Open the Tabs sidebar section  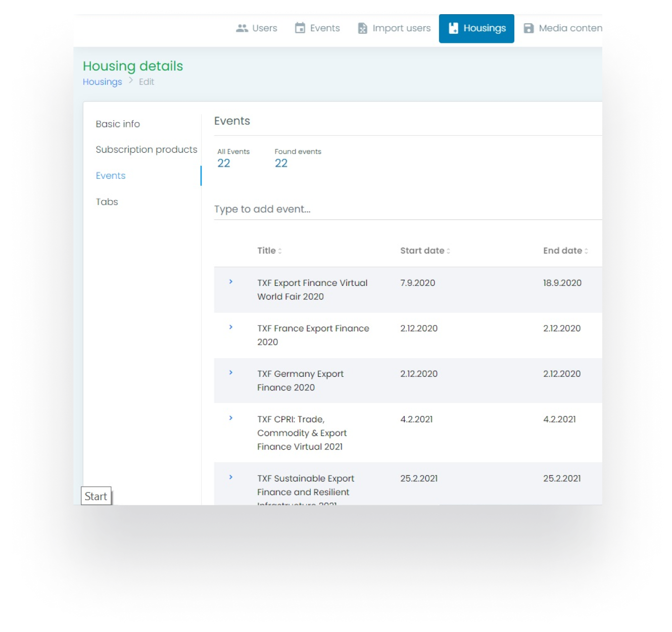107,202
